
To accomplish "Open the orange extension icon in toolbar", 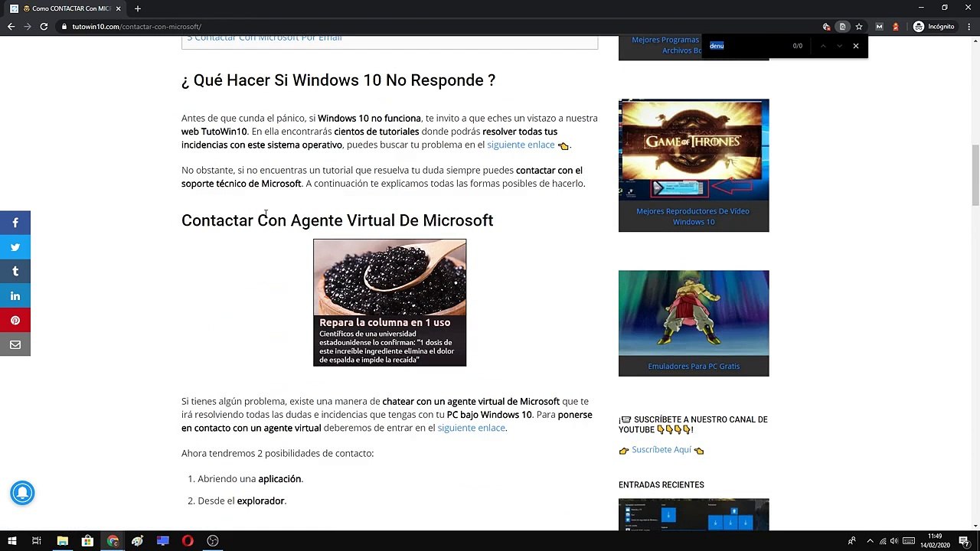I will pos(896,27).
